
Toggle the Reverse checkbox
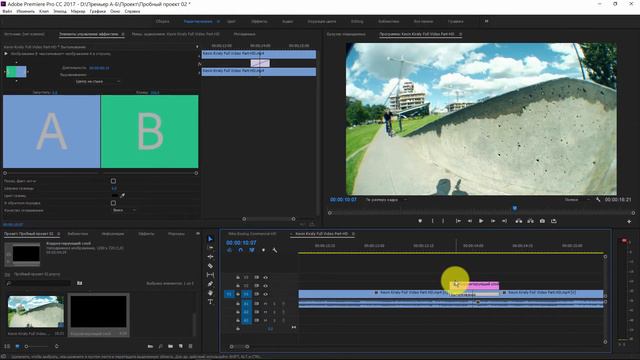coord(113,203)
